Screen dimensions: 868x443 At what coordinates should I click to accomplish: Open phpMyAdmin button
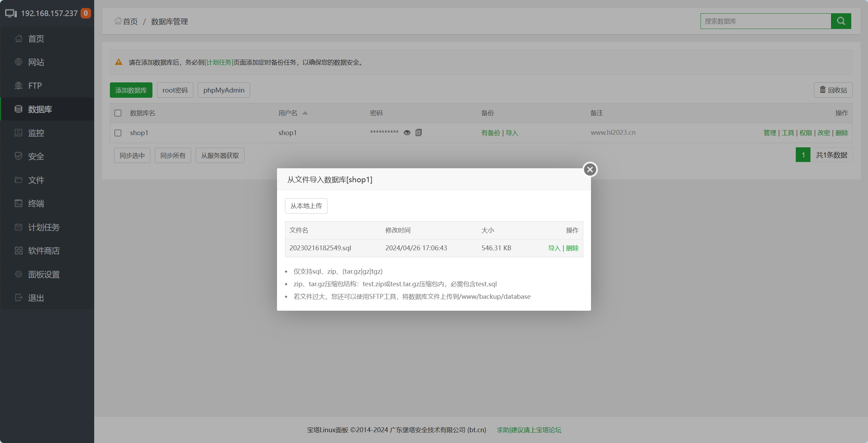point(224,90)
